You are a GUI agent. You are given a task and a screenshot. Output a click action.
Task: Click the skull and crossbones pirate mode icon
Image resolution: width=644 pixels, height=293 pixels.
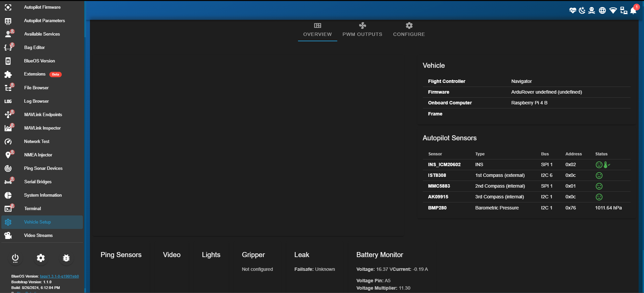[592, 10]
